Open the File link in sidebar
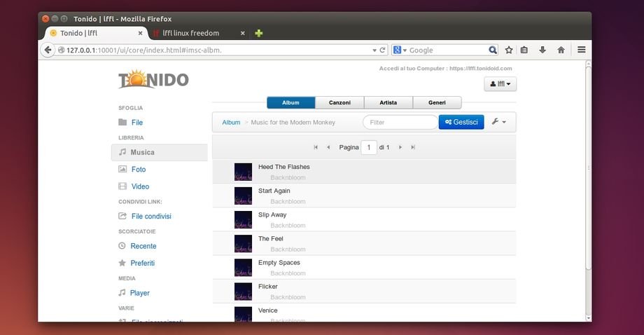Screen dimensions: 644x335 point(137,123)
